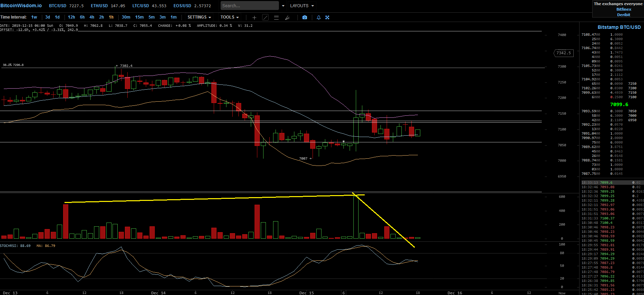Switch time interval to 12h
Screen dimensions: 644x295
tap(71, 17)
